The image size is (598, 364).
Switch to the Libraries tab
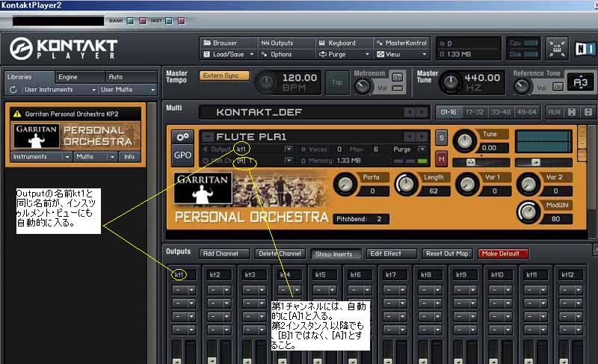point(29,76)
